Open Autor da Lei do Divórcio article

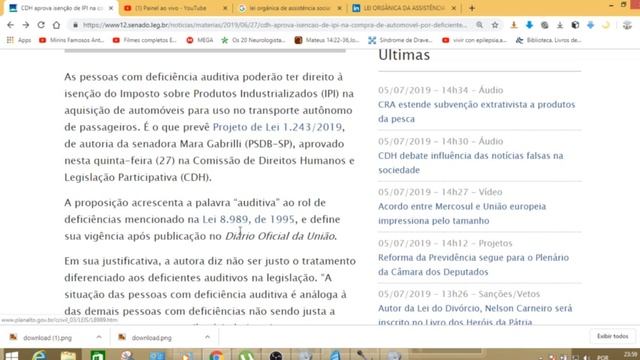pos(475,314)
